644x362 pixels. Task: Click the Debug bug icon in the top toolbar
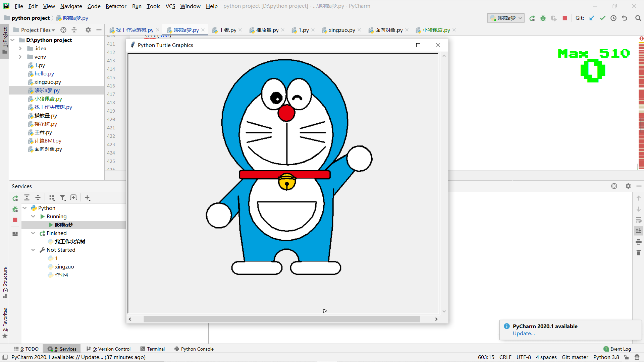543,18
